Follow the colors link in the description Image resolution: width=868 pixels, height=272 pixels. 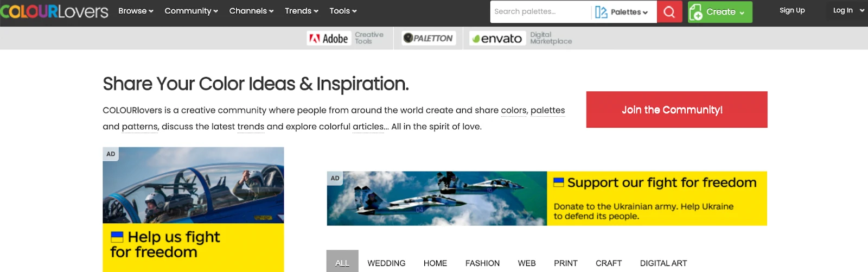tap(513, 110)
